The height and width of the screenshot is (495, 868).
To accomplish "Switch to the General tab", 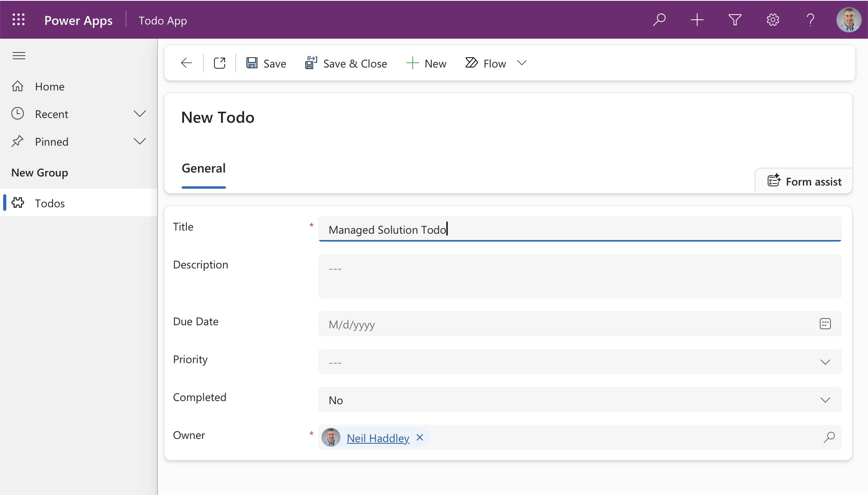I will [x=203, y=169].
